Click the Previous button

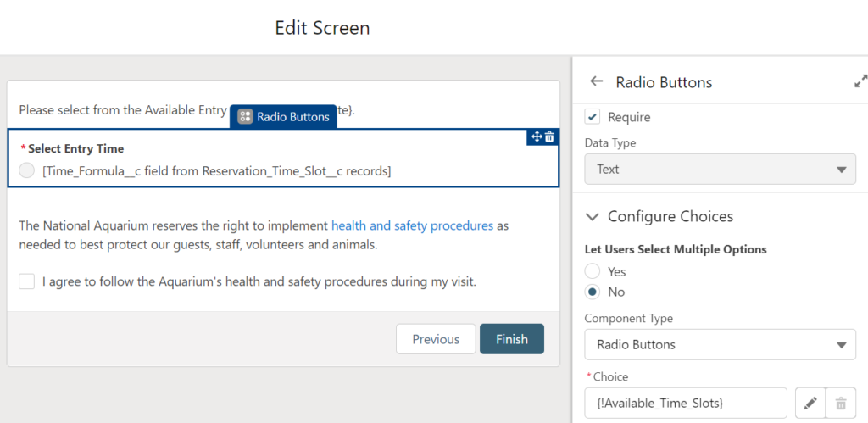pyautogui.click(x=436, y=339)
